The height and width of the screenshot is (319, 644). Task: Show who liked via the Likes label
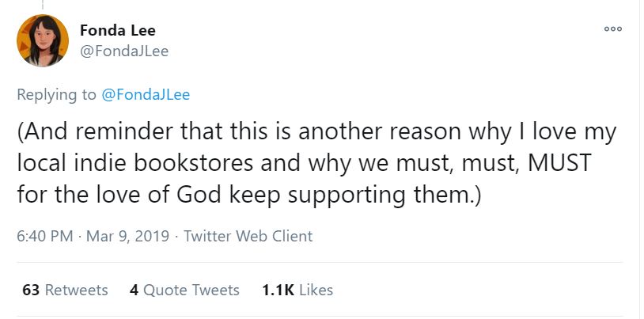tap(316, 291)
